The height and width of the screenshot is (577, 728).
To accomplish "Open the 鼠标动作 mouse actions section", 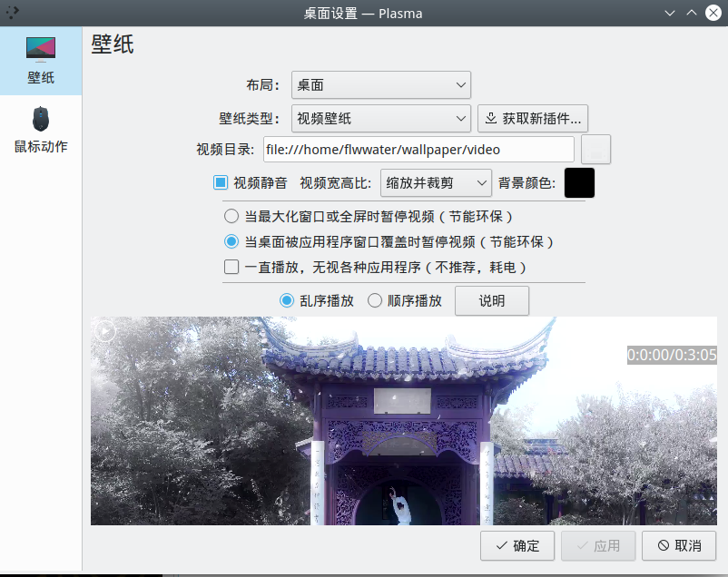I will coord(41,130).
